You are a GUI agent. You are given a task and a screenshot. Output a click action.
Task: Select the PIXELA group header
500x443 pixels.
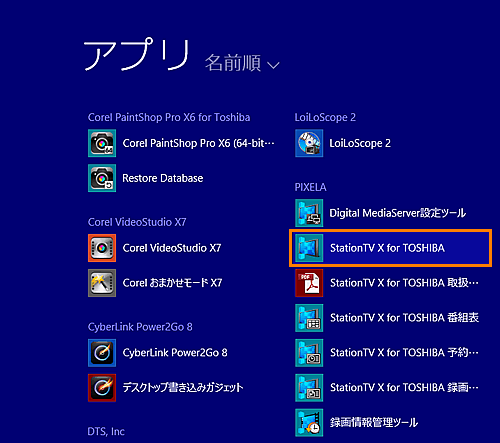(x=310, y=187)
